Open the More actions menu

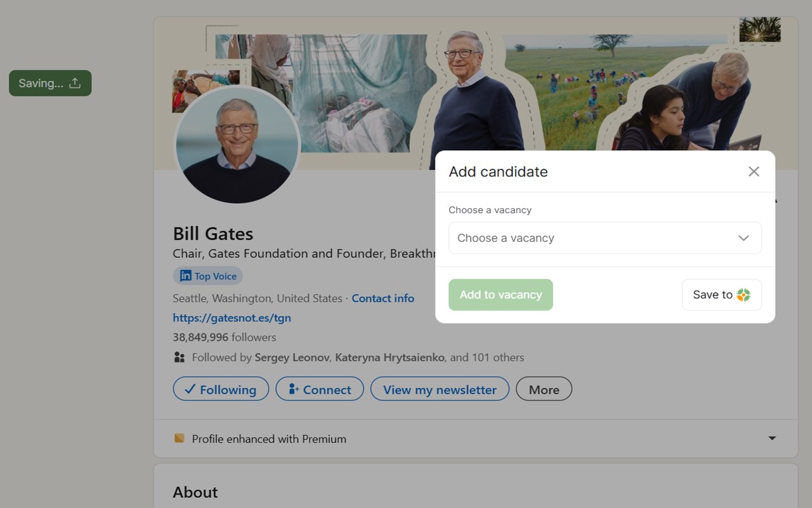coord(544,389)
